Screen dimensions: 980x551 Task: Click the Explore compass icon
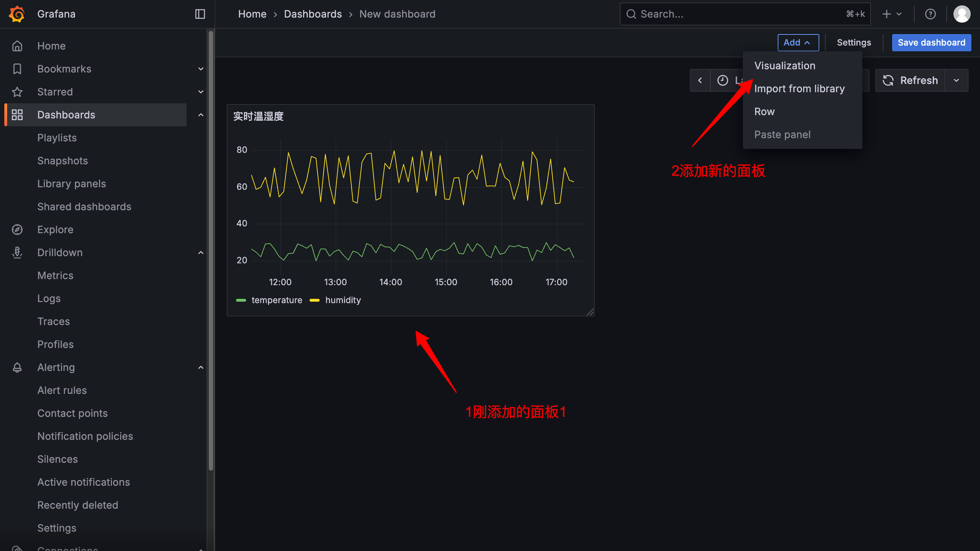click(x=17, y=230)
